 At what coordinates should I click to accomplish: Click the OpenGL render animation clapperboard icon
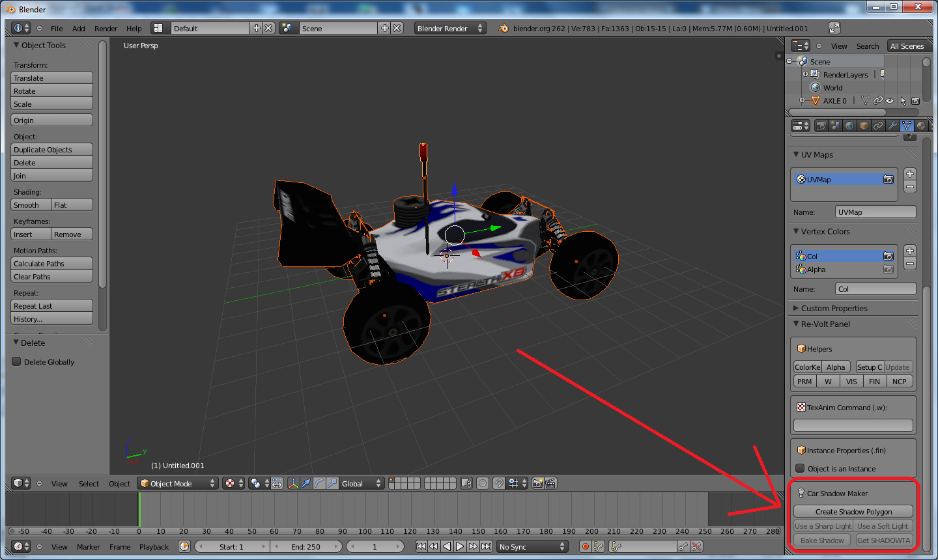[550, 483]
